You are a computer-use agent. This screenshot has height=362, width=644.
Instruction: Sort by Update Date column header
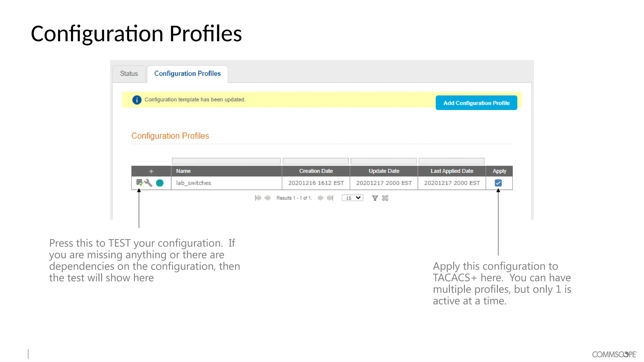point(384,171)
